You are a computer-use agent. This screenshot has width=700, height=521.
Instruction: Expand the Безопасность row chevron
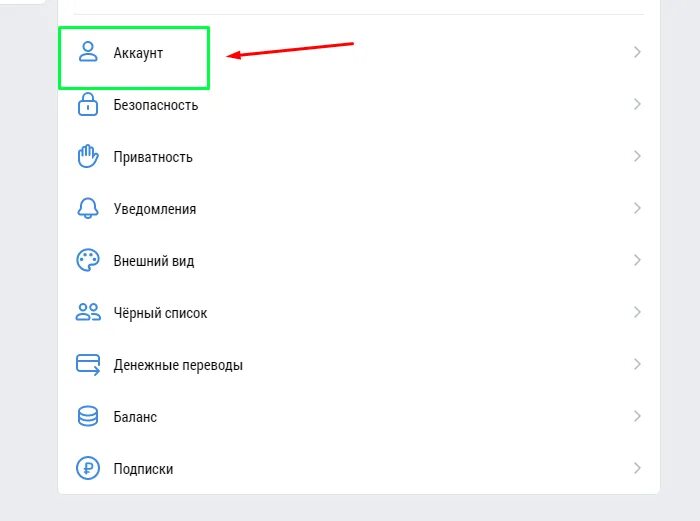click(x=637, y=104)
